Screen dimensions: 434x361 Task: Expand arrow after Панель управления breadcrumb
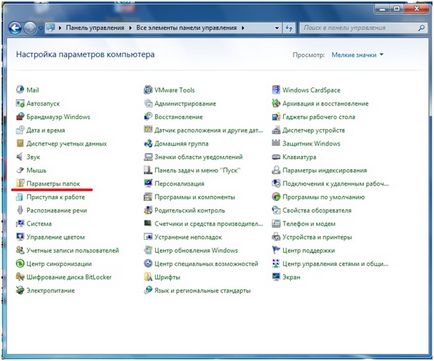click(131, 28)
